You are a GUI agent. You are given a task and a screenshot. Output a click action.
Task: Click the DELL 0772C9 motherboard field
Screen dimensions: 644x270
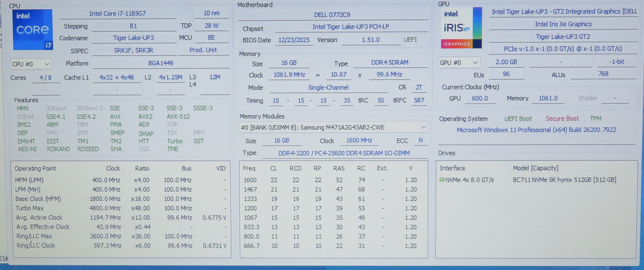point(332,15)
